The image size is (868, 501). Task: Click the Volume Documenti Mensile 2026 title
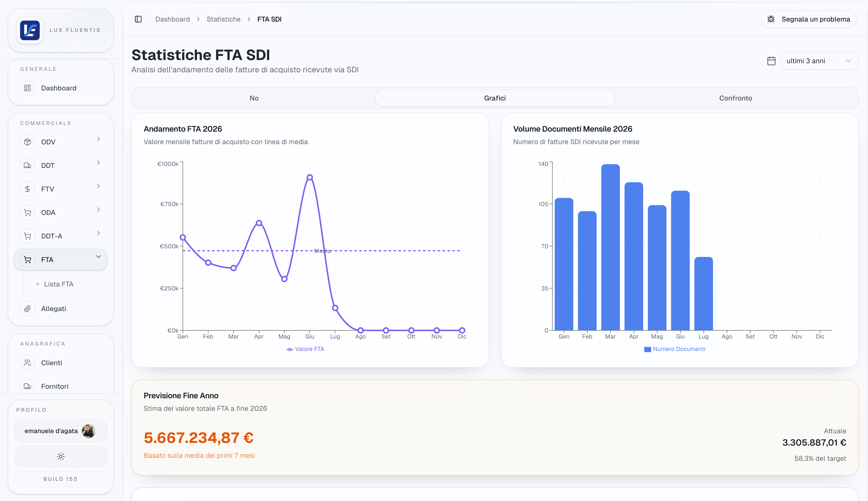[572, 129]
